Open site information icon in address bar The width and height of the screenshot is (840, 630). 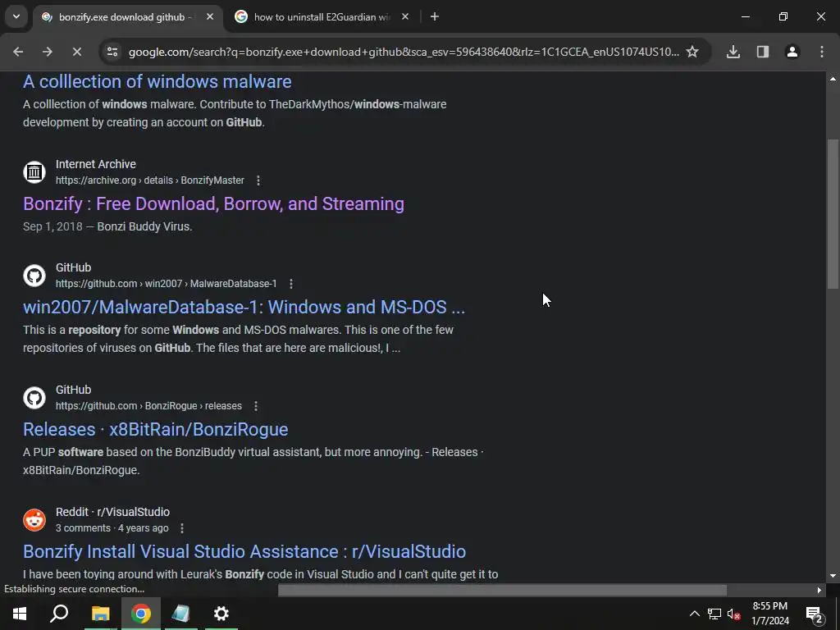click(x=112, y=52)
